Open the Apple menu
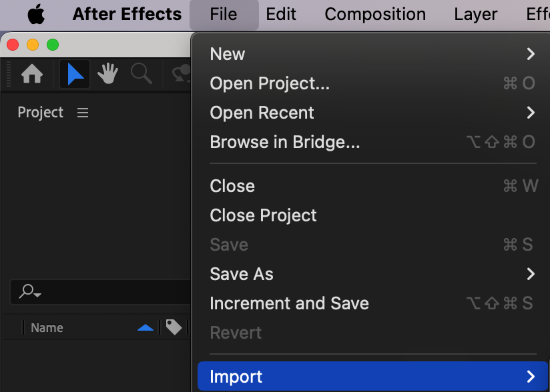 point(37,14)
